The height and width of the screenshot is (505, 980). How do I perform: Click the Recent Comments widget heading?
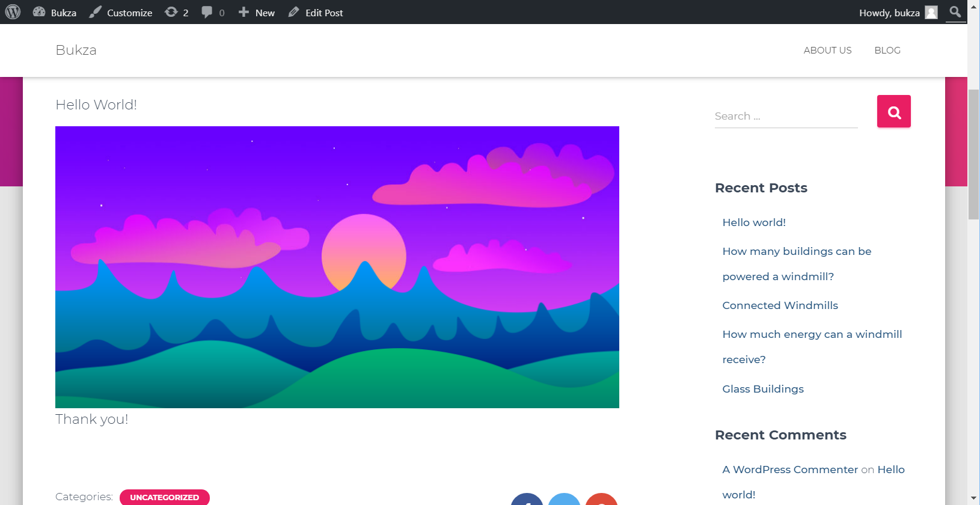780,435
